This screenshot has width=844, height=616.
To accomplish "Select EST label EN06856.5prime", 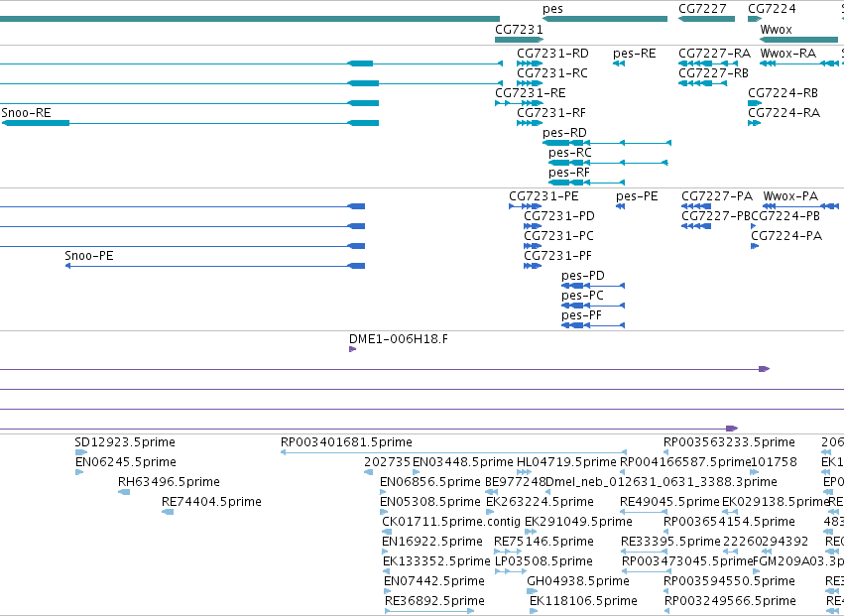I will [x=430, y=482].
